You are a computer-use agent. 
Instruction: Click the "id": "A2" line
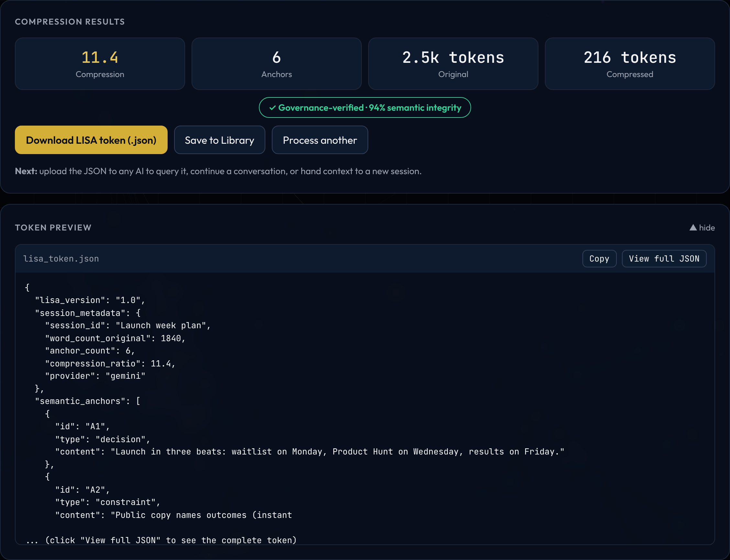pyautogui.click(x=83, y=490)
